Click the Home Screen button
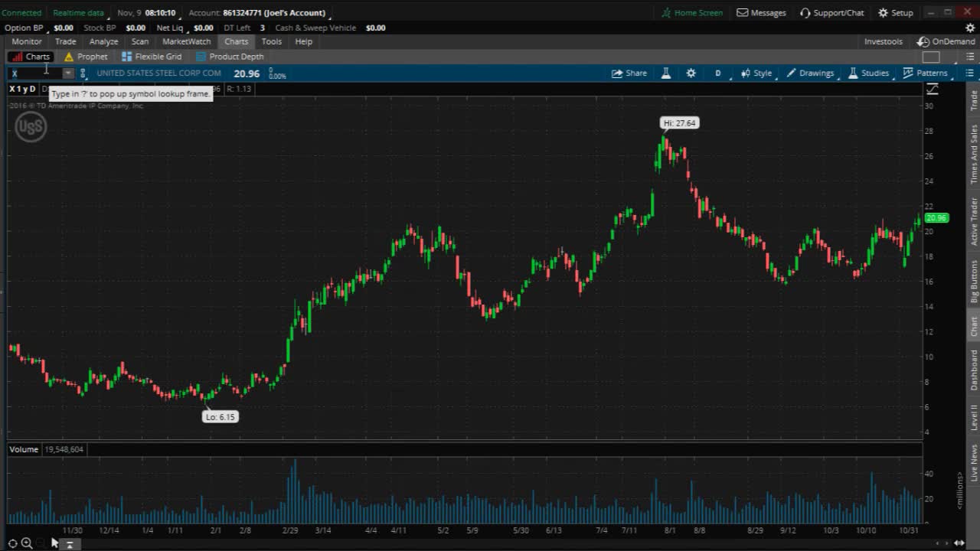The height and width of the screenshot is (551, 980). [692, 13]
